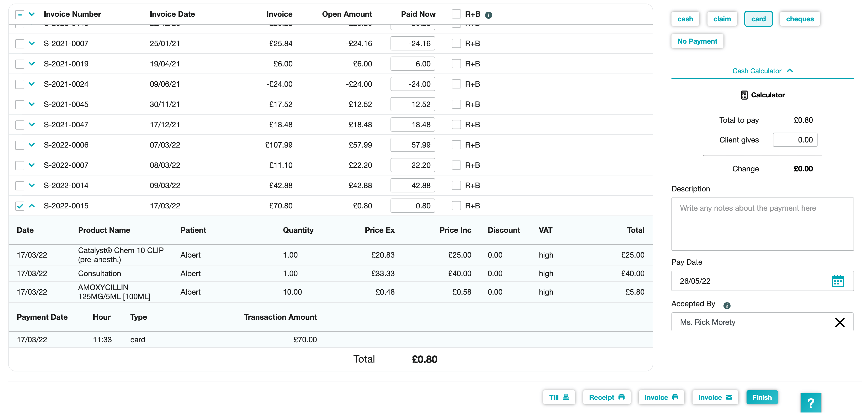
Task: Clear Ms. Rick Morety with X icon
Action: (x=839, y=322)
